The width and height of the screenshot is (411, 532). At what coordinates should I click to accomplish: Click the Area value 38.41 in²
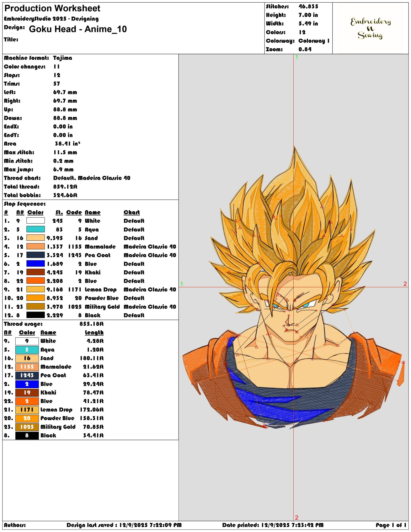coord(68,144)
